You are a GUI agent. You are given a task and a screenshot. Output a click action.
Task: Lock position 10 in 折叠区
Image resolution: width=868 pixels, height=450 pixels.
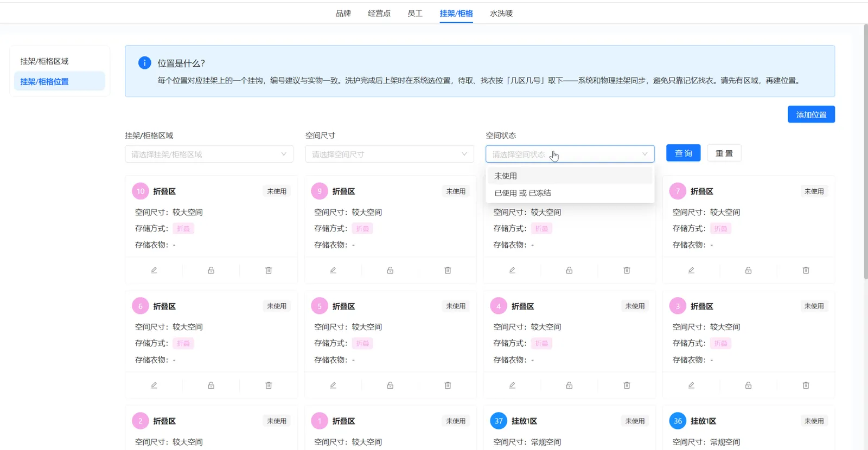pos(211,270)
